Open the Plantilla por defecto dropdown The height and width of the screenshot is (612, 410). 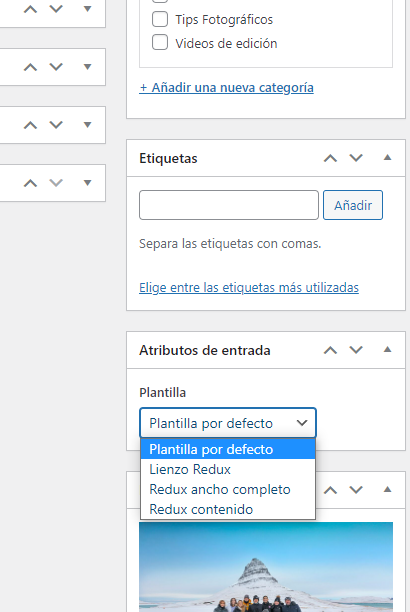click(x=228, y=423)
